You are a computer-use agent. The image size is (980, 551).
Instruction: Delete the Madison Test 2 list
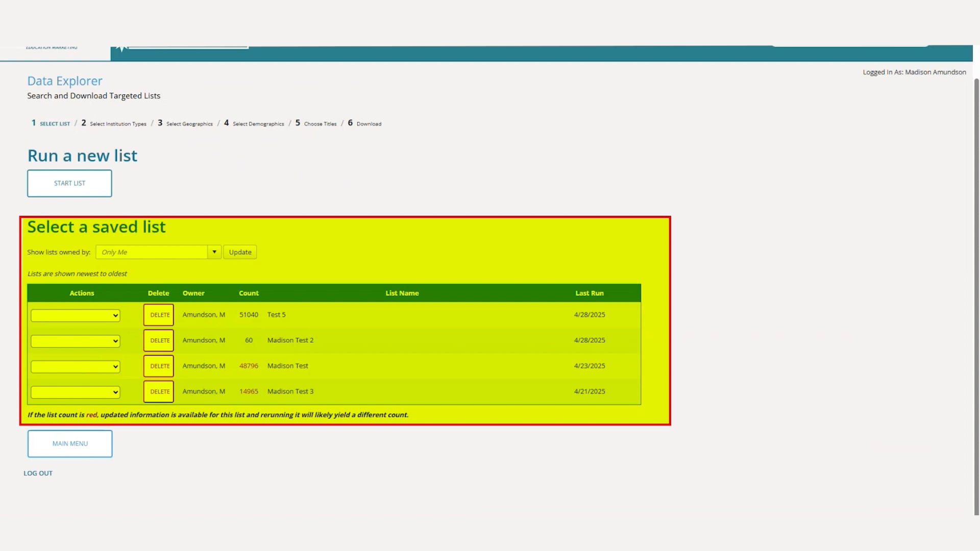pyautogui.click(x=159, y=340)
